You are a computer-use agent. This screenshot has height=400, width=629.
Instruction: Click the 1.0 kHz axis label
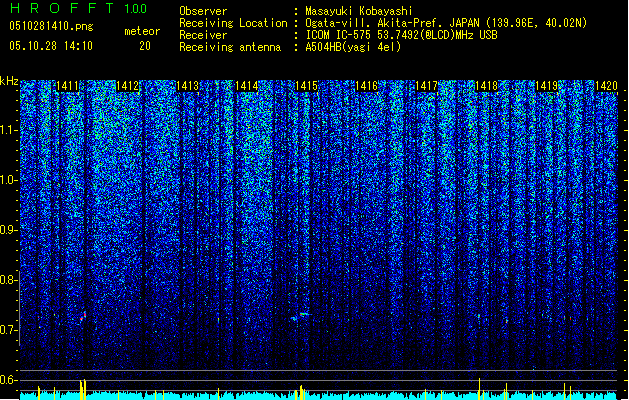9,180
